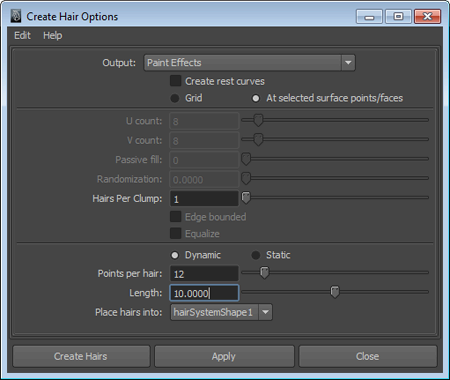The image size is (450, 380).
Task: Select the Static radio button
Action: (256, 255)
